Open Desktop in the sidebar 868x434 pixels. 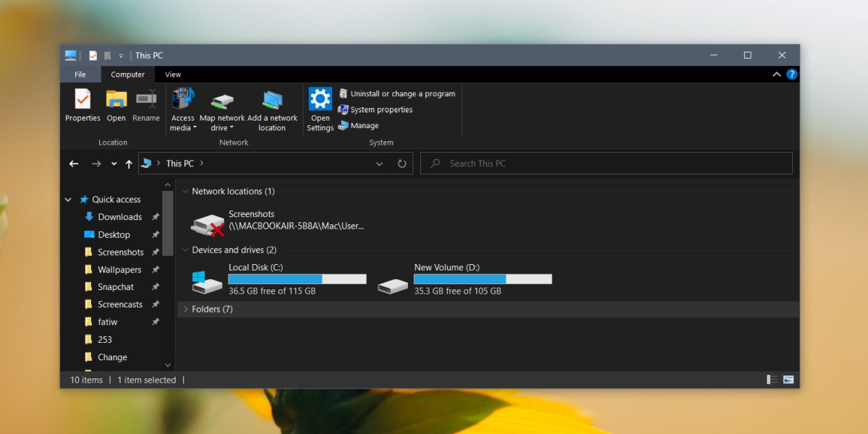[x=114, y=234]
